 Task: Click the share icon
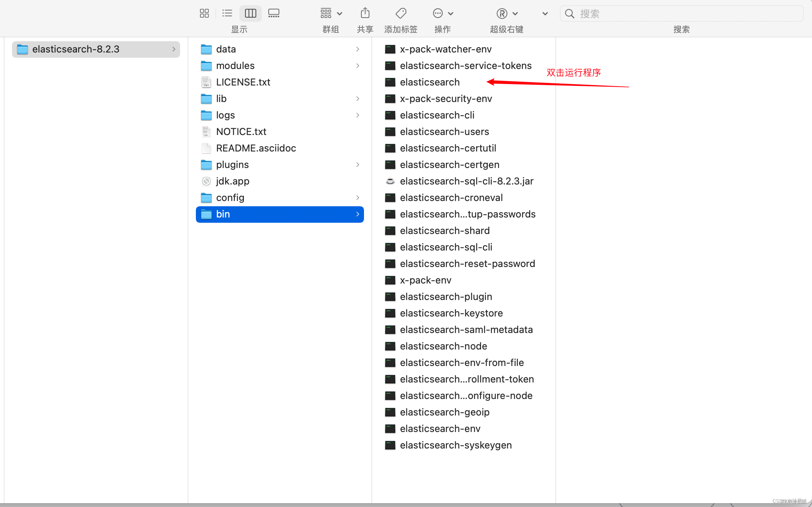click(x=365, y=13)
